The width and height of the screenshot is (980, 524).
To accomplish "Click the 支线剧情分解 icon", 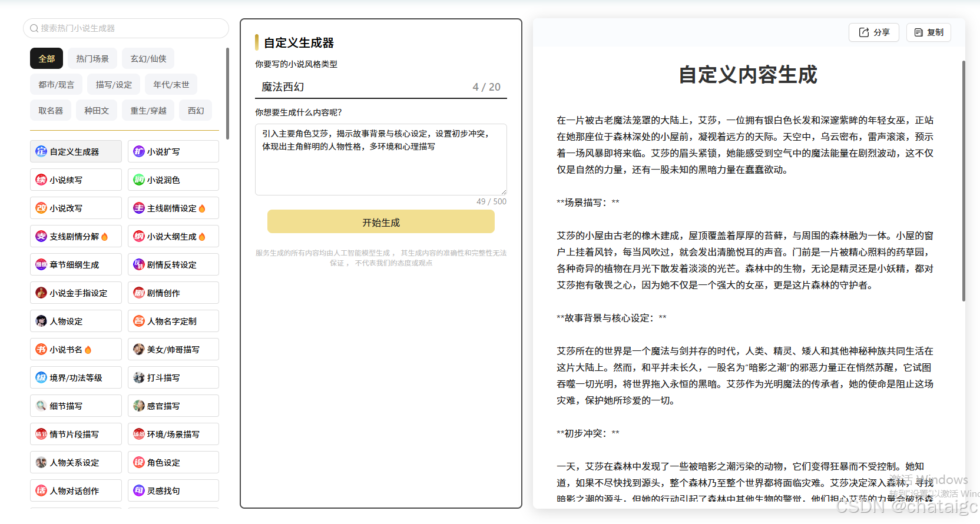I will click(41, 236).
